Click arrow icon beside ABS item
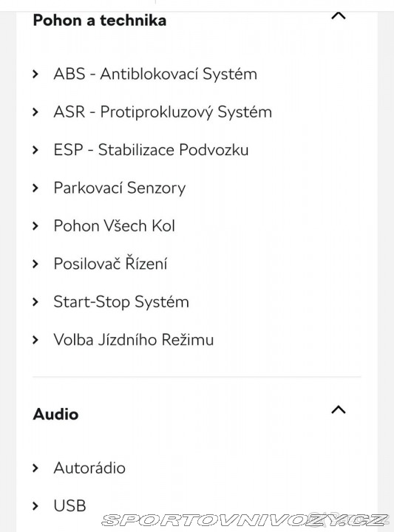The width and height of the screenshot is (394, 532). click(x=35, y=74)
